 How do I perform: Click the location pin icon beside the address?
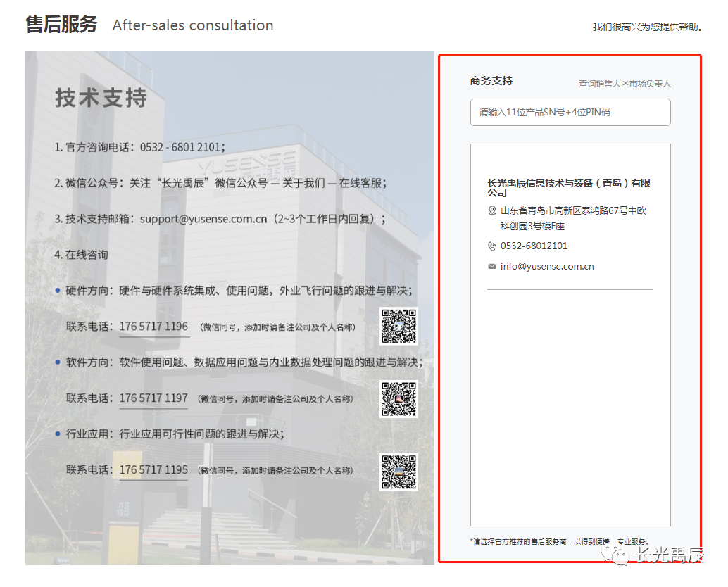click(x=492, y=210)
